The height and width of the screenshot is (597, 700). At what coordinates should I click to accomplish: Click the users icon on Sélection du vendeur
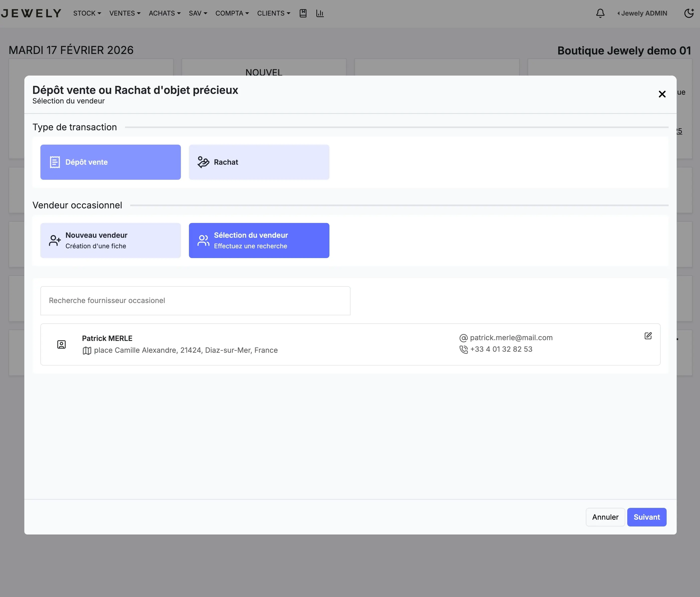[x=203, y=241]
